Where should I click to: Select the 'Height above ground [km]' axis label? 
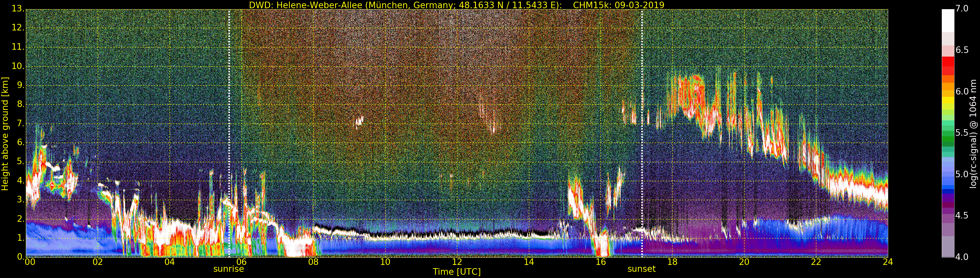click(5, 134)
